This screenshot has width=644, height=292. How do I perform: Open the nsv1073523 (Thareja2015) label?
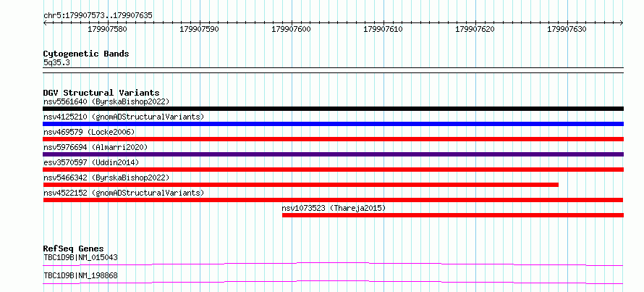click(334, 208)
